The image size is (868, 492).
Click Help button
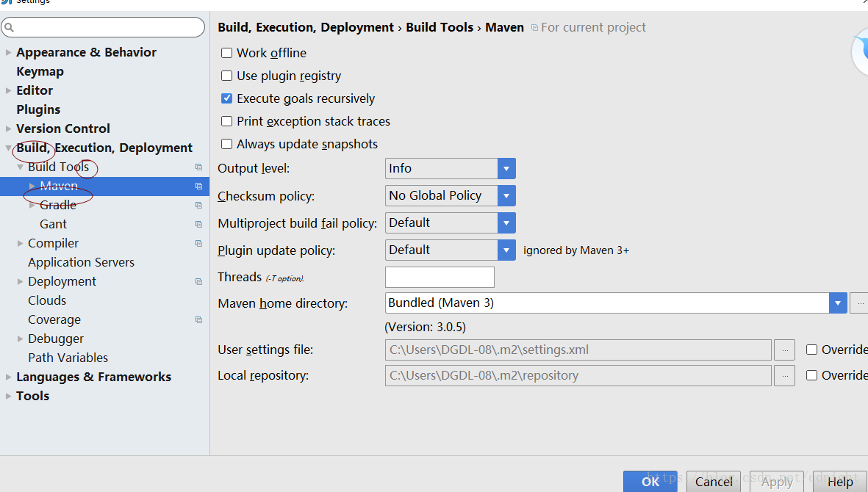840,482
